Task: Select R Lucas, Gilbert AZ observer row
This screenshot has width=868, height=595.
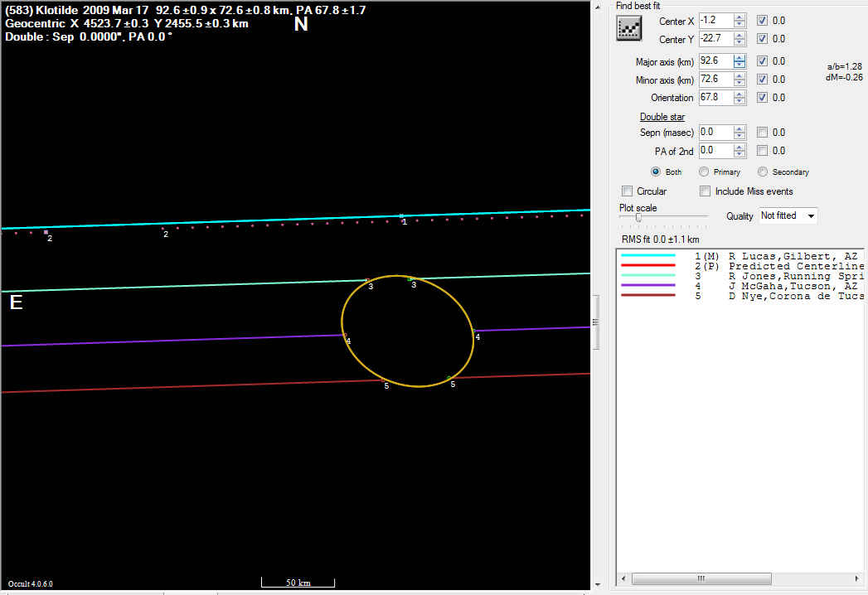Action: (740, 256)
